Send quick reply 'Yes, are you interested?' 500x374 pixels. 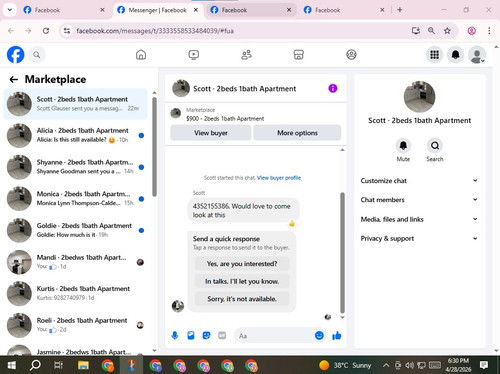pos(242,264)
